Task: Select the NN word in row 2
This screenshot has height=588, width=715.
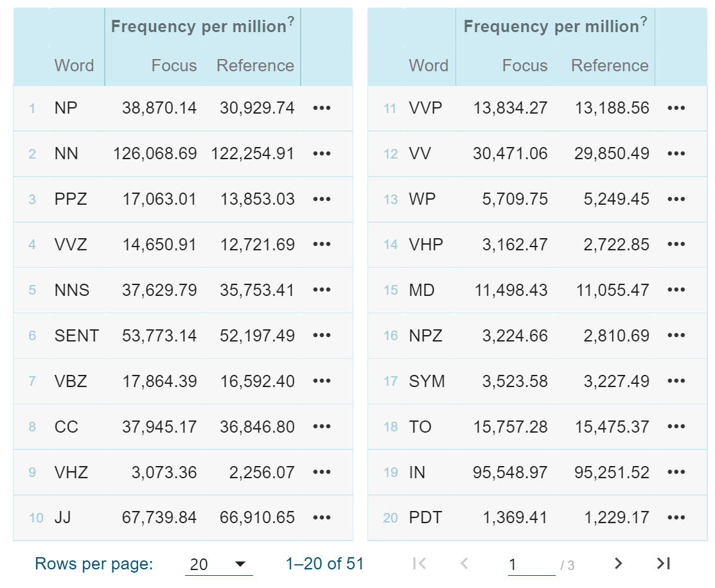Action: coord(66,154)
